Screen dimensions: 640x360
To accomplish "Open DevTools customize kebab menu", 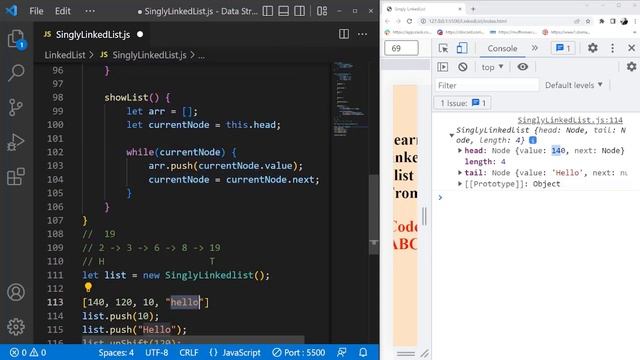I will [612, 48].
